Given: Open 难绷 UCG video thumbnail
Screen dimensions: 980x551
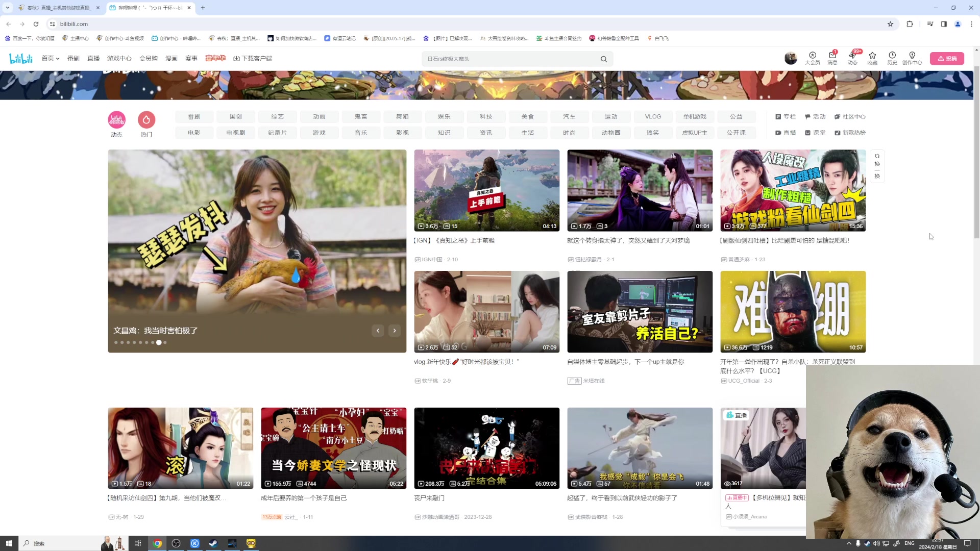Looking at the screenshot, I should pyautogui.click(x=793, y=312).
